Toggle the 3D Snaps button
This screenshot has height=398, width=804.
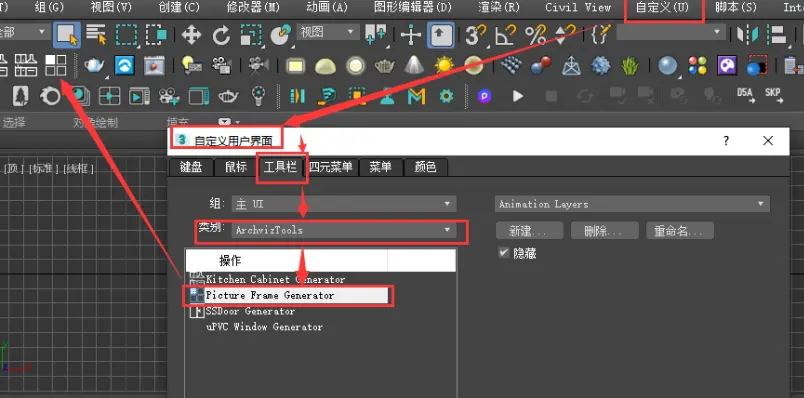475,35
